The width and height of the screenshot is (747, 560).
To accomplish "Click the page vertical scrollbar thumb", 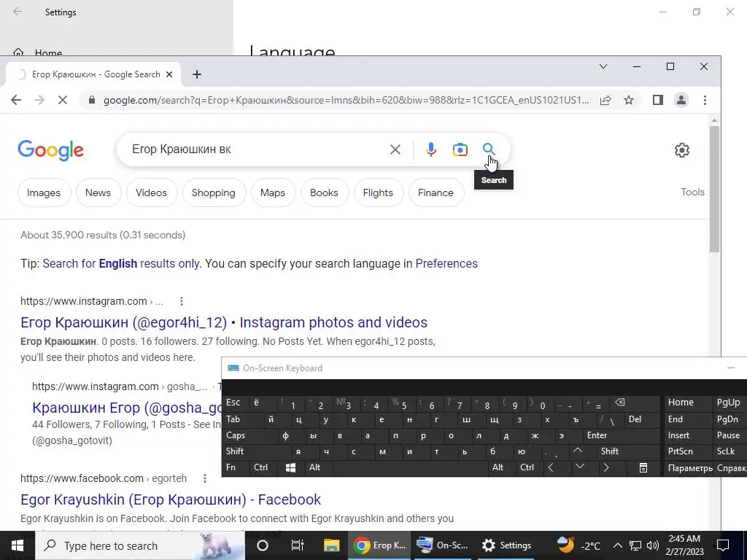I will coord(713,189).
